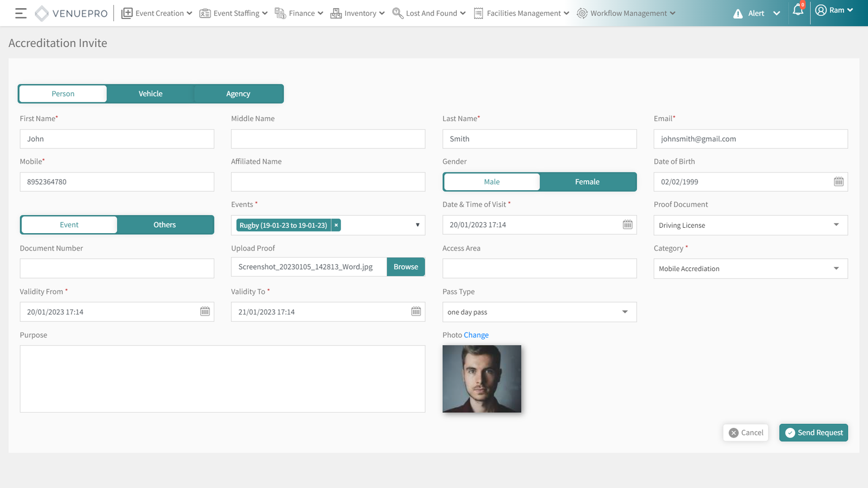Open the Validity From calendar icon
The image size is (868, 488).
(205, 312)
